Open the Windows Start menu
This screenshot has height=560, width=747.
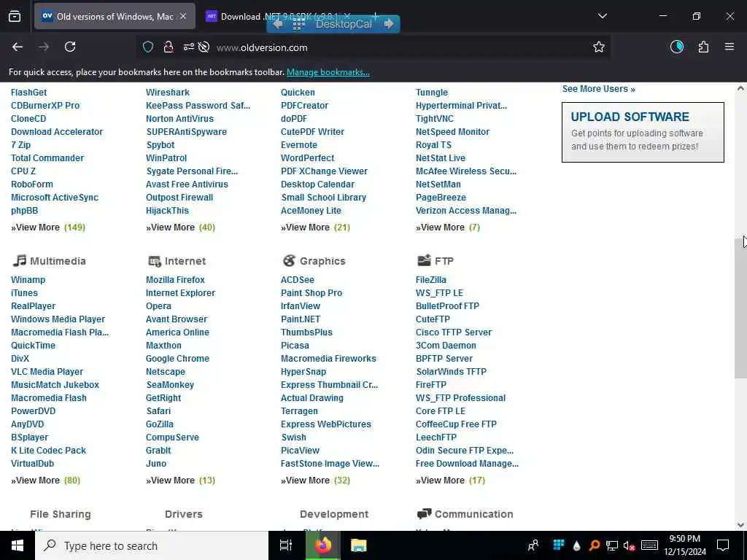18,545
